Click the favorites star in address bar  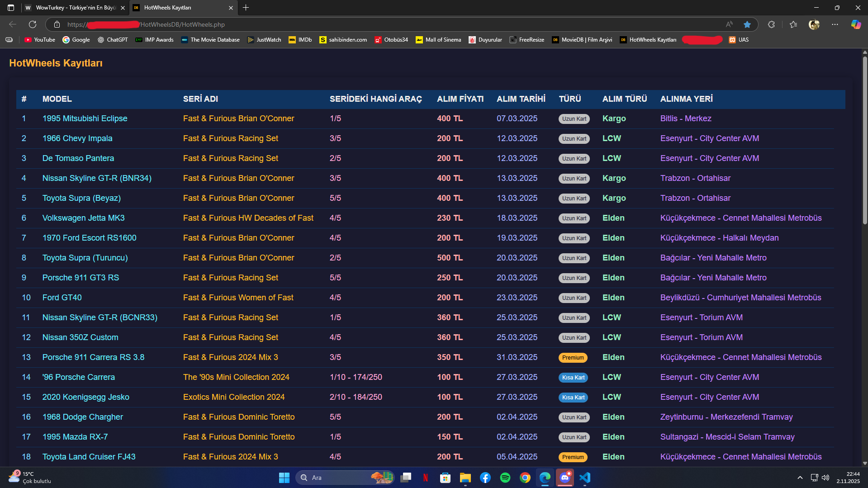tap(747, 24)
